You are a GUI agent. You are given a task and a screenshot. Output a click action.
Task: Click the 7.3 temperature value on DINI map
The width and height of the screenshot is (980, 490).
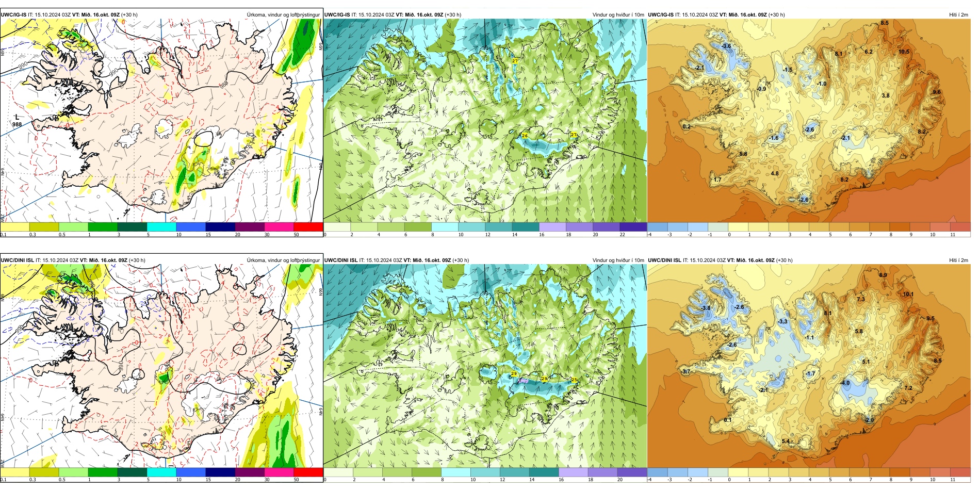(861, 299)
